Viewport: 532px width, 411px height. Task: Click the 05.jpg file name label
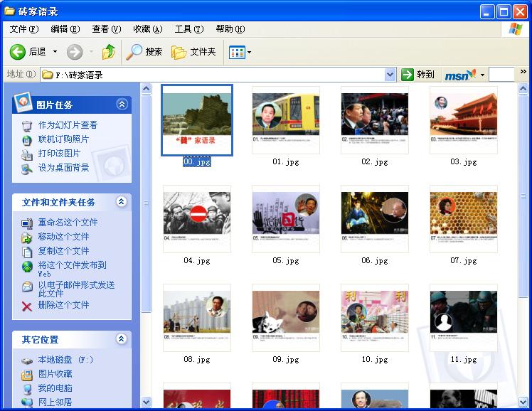point(286,261)
